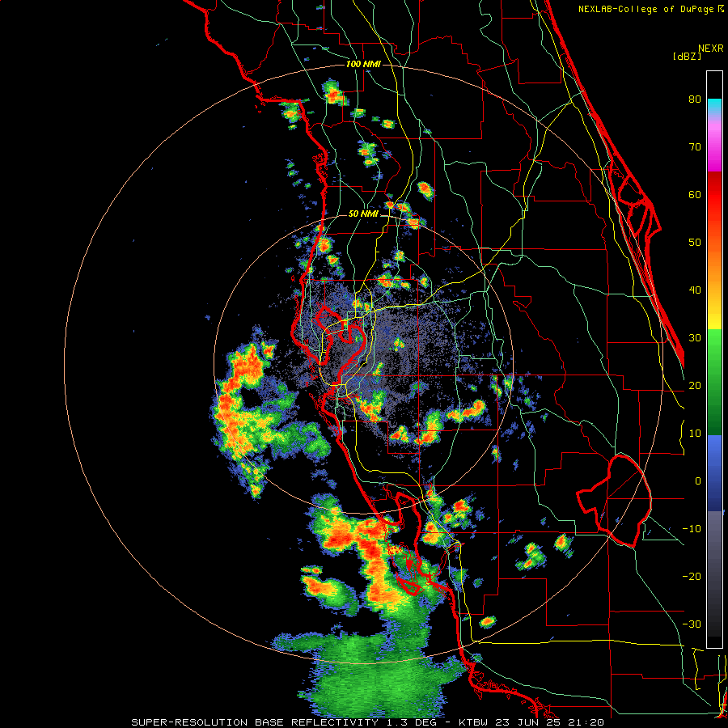Click the 60 tick on the dBZ scale
The width and height of the screenshot is (728, 728).
pos(695,194)
